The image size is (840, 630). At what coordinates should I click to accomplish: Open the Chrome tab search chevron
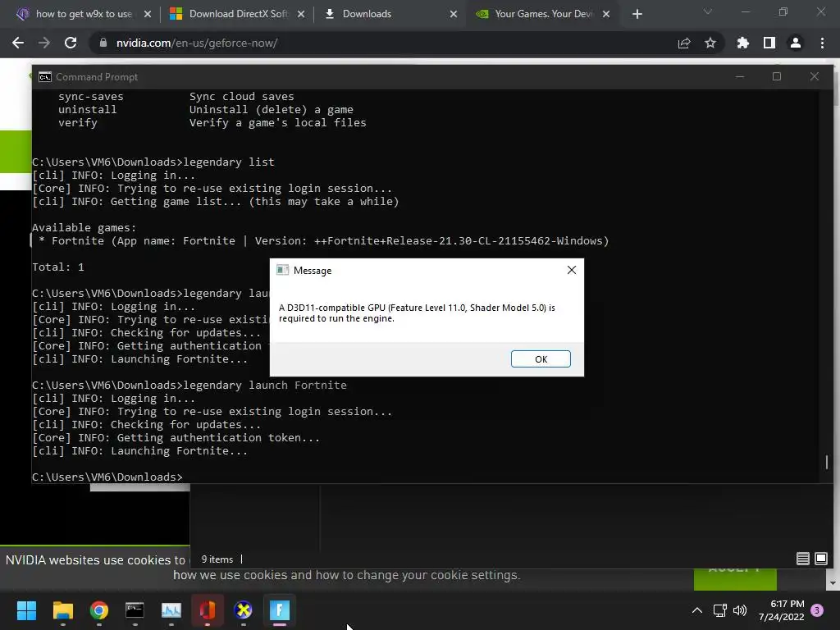coord(708,11)
